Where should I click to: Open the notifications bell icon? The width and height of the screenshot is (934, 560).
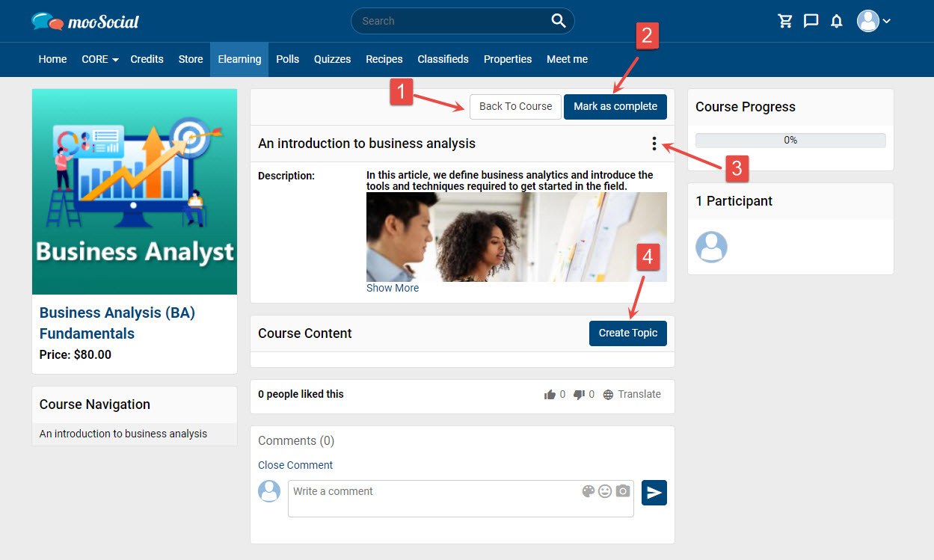(837, 21)
